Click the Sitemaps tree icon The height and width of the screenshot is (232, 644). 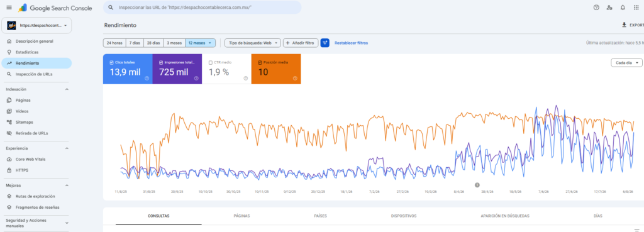tap(9, 122)
